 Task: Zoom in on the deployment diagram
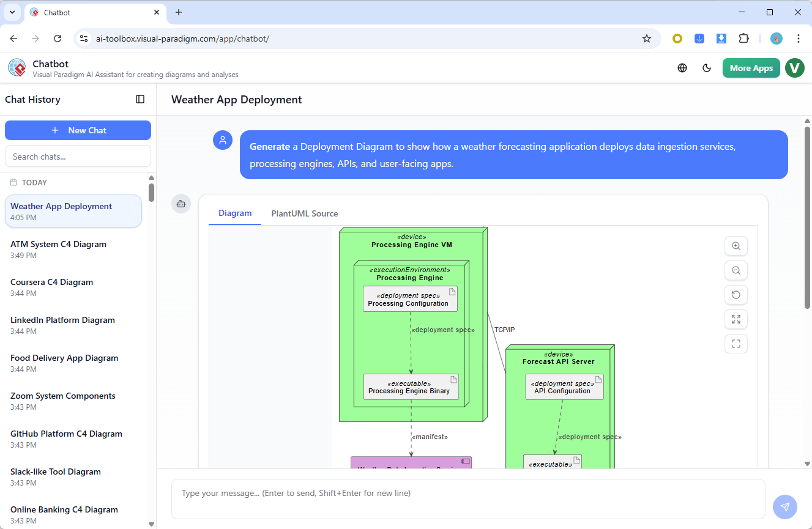(x=736, y=246)
